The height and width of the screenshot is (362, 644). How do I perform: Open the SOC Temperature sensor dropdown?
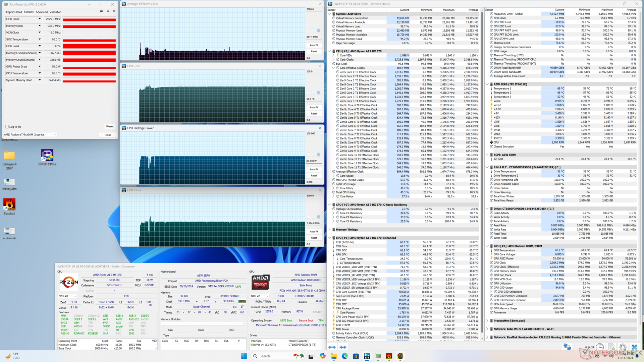40,39
